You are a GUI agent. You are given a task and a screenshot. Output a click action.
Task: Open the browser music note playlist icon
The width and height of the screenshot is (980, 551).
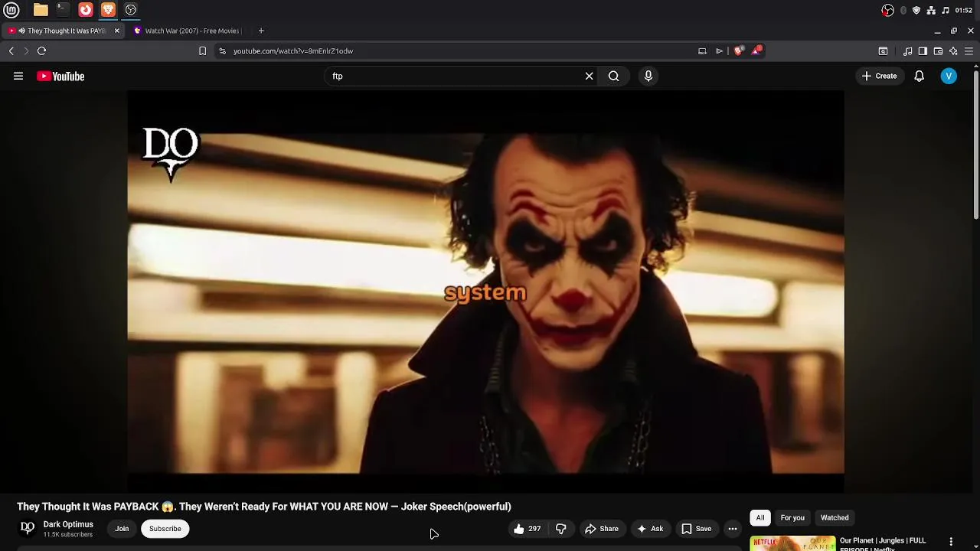tap(907, 51)
